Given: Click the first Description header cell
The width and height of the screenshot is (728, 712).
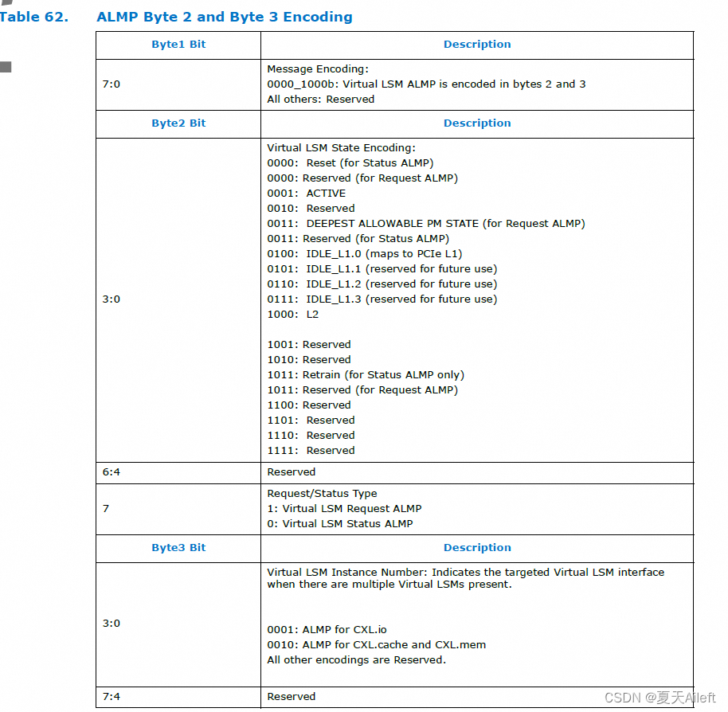Looking at the screenshot, I should 477,45.
